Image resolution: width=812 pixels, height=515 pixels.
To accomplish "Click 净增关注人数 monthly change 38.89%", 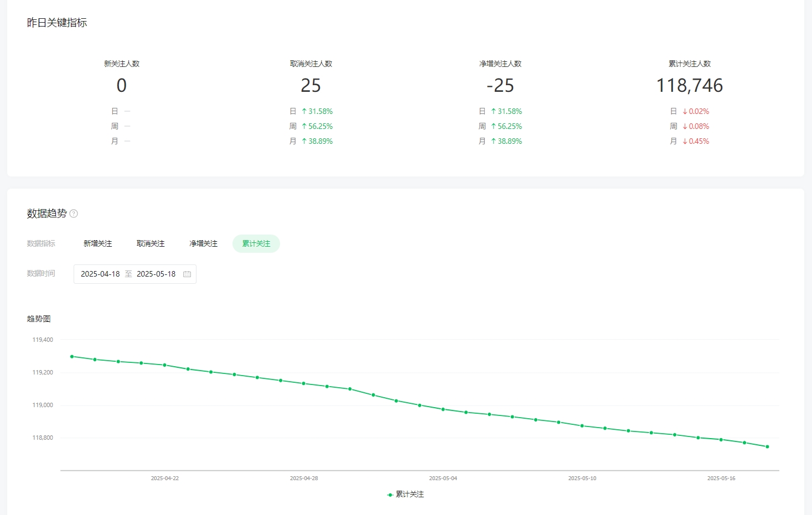I will tap(506, 142).
